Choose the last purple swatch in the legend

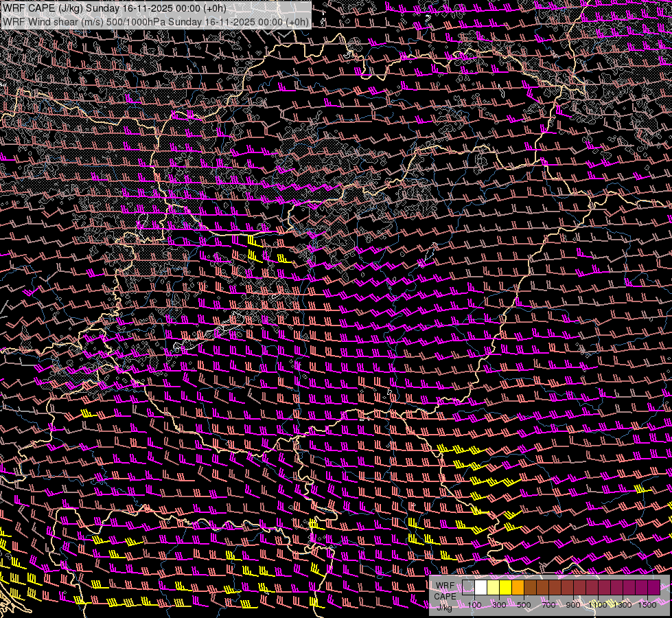(653, 587)
